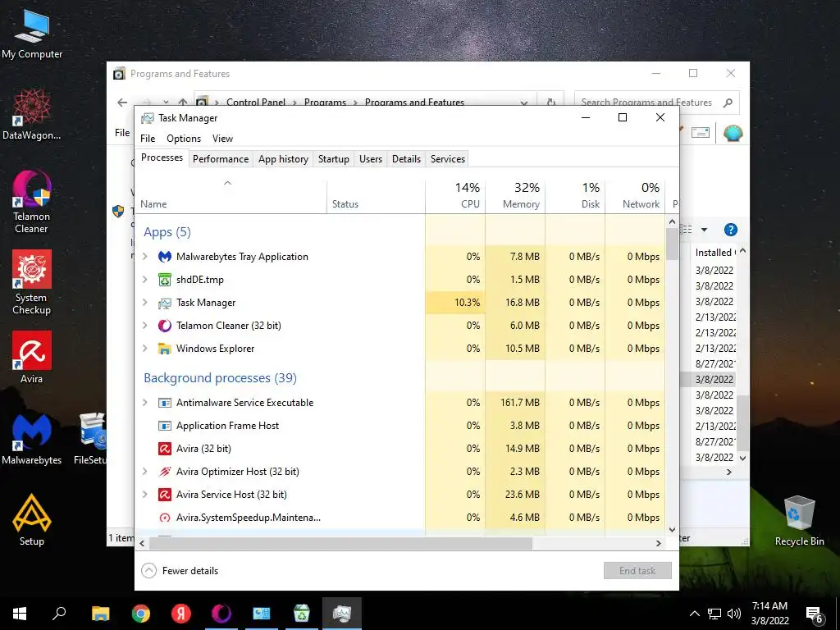Image resolution: width=840 pixels, height=630 pixels.
Task: Click the Application Frame Host icon
Action: [164, 426]
